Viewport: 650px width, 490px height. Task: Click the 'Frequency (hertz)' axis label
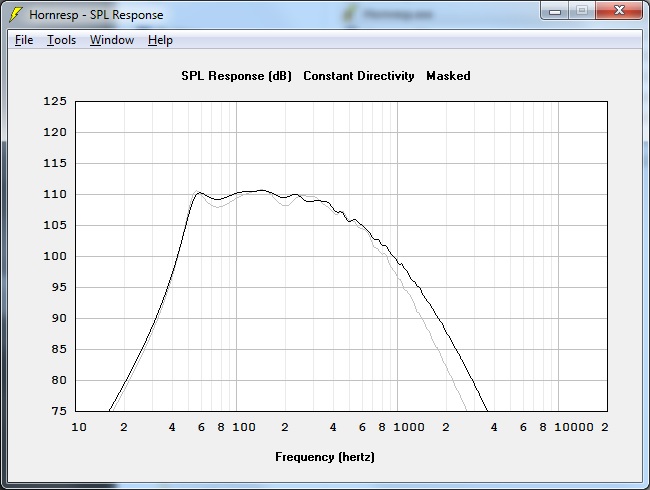click(x=325, y=457)
